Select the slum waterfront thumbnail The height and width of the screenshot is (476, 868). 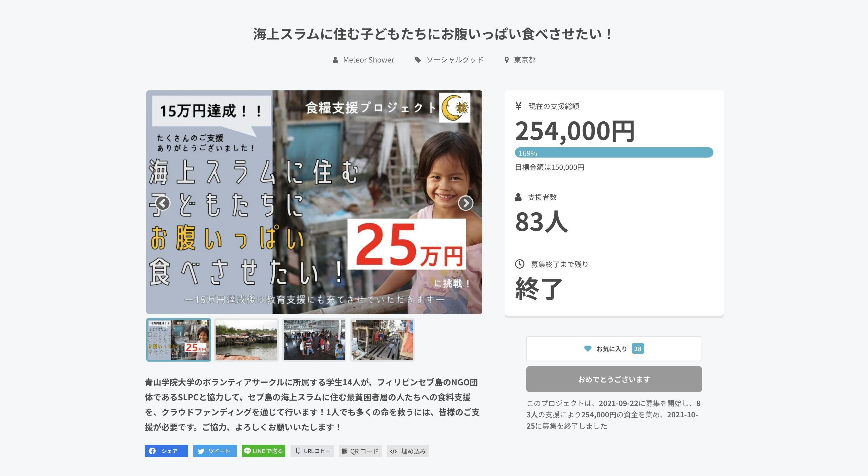(246, 340)
